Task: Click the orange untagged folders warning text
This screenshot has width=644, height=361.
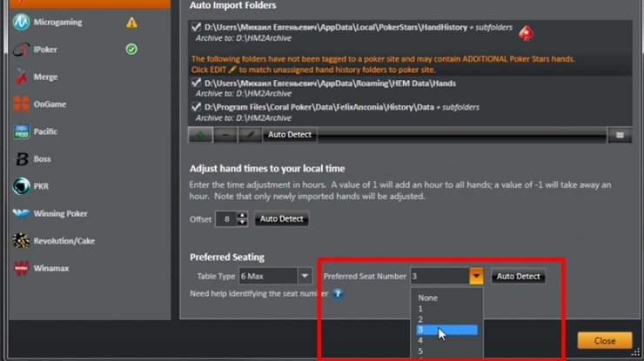Action: [383, 64]
